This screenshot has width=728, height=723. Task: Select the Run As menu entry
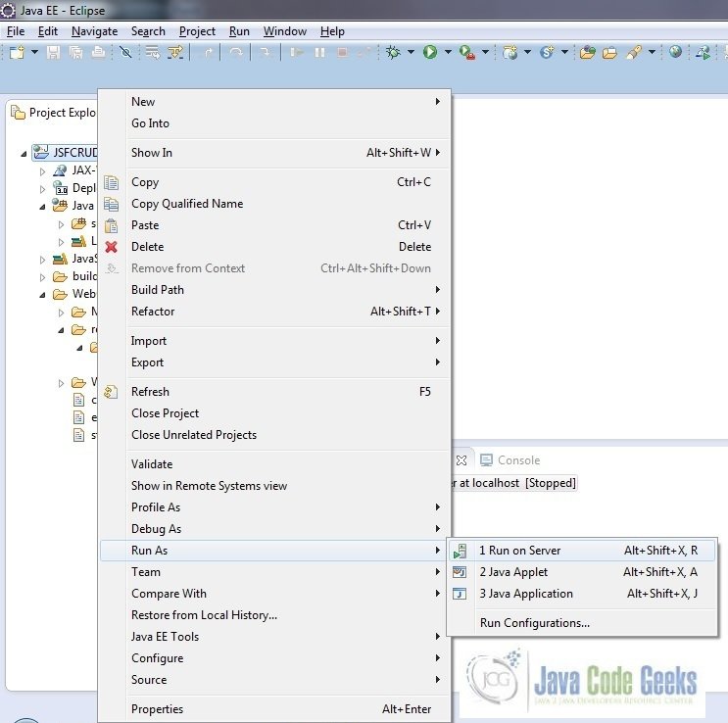pyautogui.click(x=275, y=551)
